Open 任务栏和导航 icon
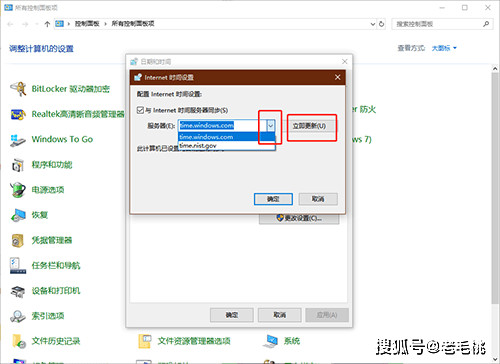The height and width of the screenshot is (364, 500). coord(18,266)
